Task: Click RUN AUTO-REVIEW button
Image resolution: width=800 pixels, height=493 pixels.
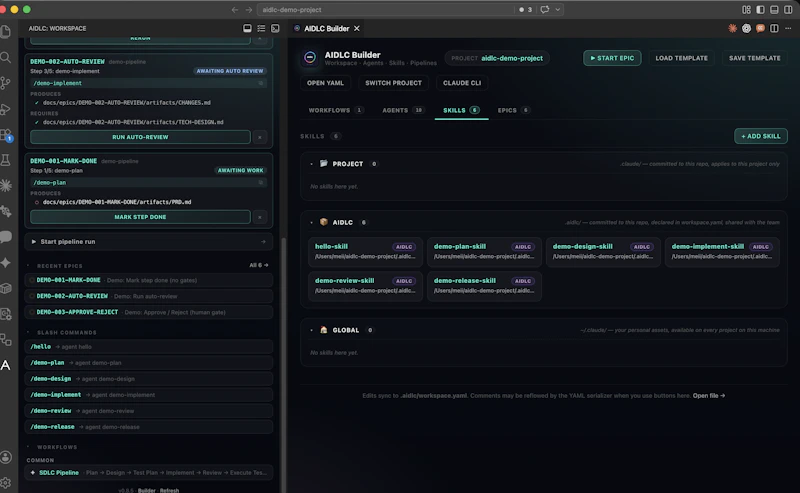Action: (x=140, y=137)
